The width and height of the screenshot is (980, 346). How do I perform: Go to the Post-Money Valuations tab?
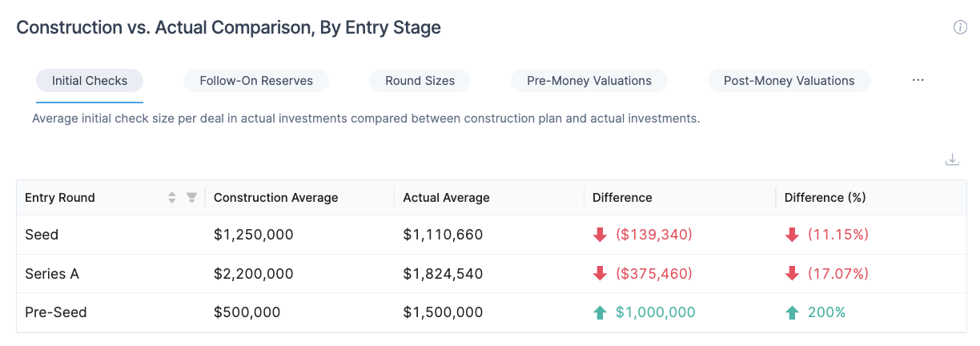789,81
